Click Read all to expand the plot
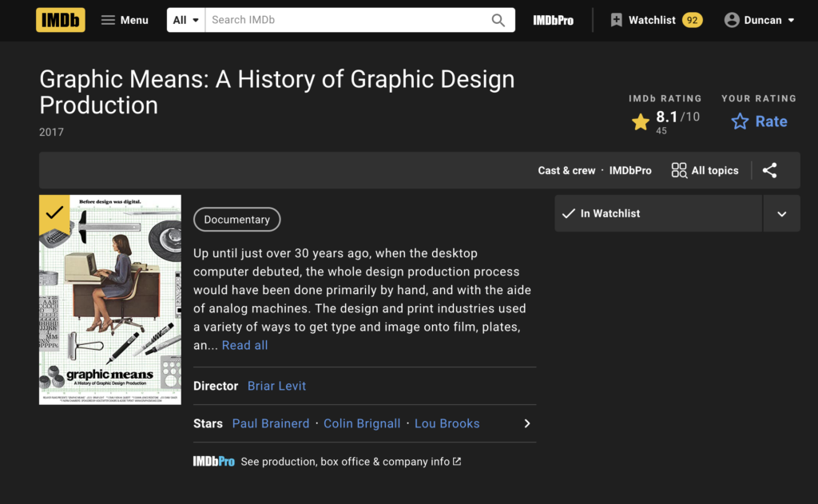The width and height of the screenshot is (818, 504). click(x=244, y=345)
